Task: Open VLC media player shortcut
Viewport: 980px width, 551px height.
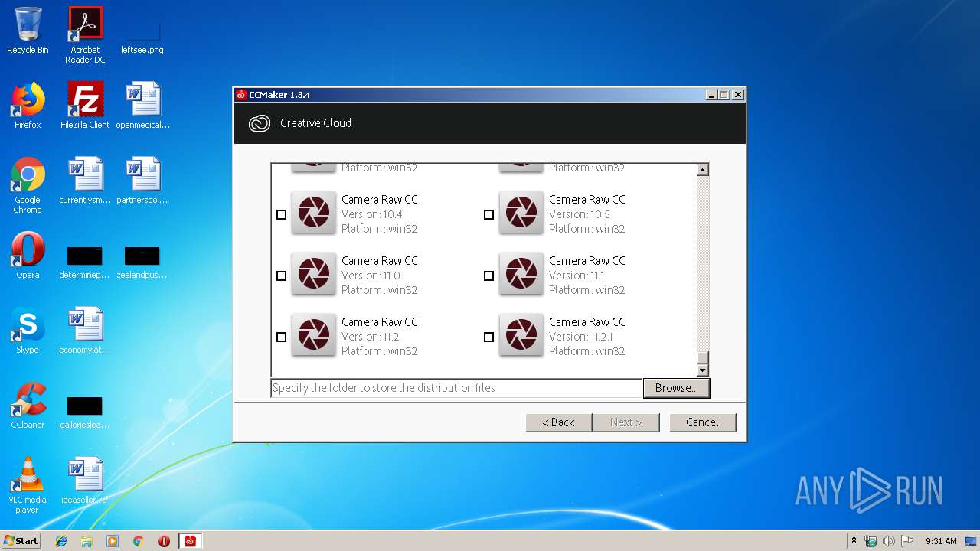Action: (28, 485)
